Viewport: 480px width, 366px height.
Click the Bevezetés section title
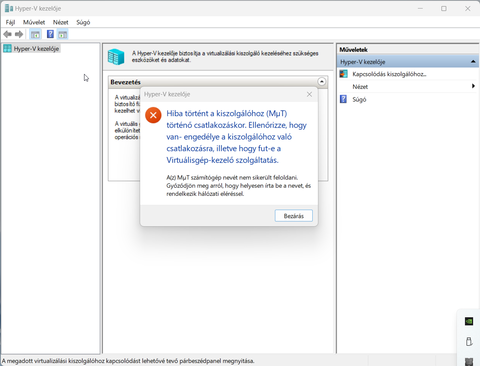tap(125, 82)
